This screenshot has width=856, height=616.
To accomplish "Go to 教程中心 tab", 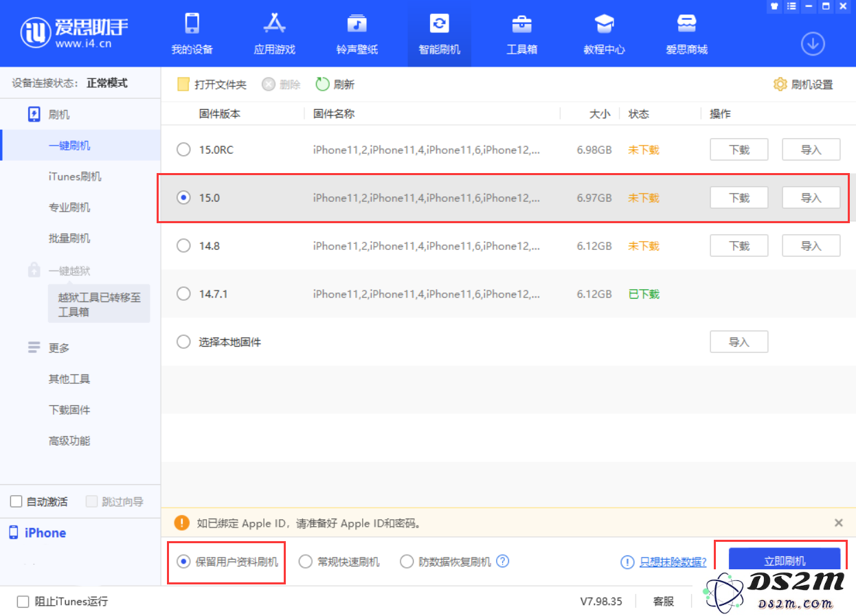I will pos(604,33).
